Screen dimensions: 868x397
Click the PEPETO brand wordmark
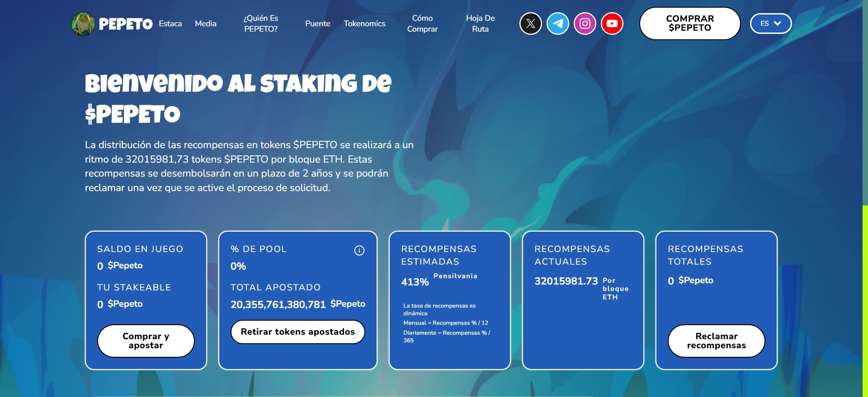tap(126, 24)
